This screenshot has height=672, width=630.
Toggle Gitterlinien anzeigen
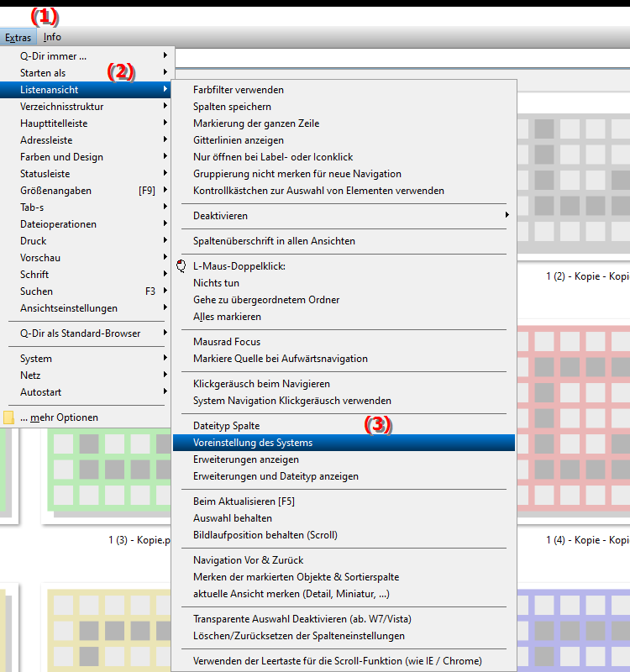pos(344,140)
